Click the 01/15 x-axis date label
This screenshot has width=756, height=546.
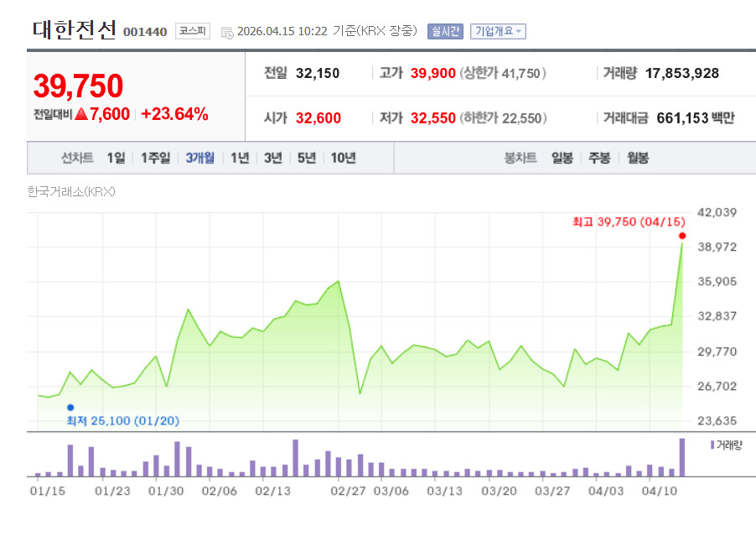47,491
